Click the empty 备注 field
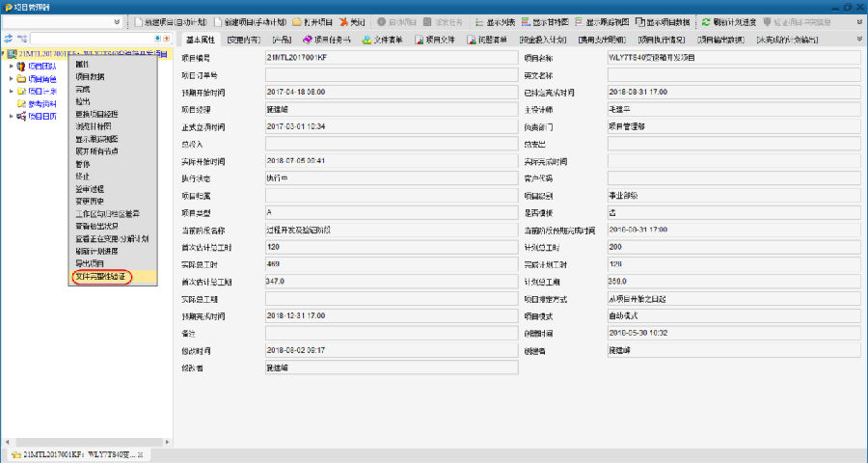 click(392, 334)
